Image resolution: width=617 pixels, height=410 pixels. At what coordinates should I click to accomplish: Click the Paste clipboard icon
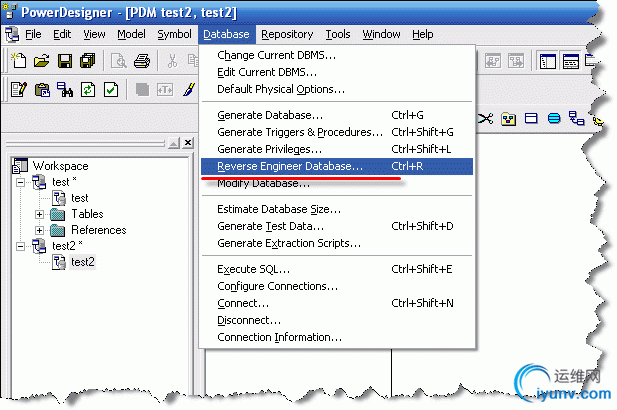click(x=42, y=90)
